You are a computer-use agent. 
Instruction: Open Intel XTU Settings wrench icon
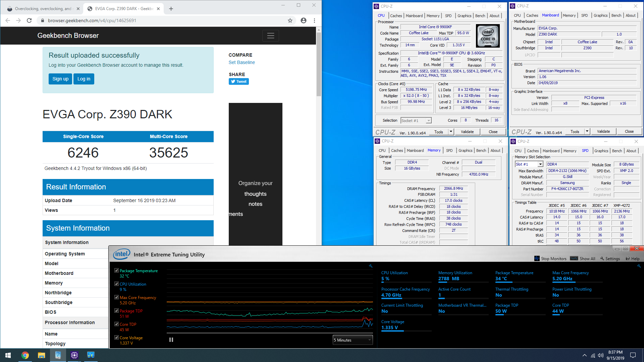[x=602, y=258]
